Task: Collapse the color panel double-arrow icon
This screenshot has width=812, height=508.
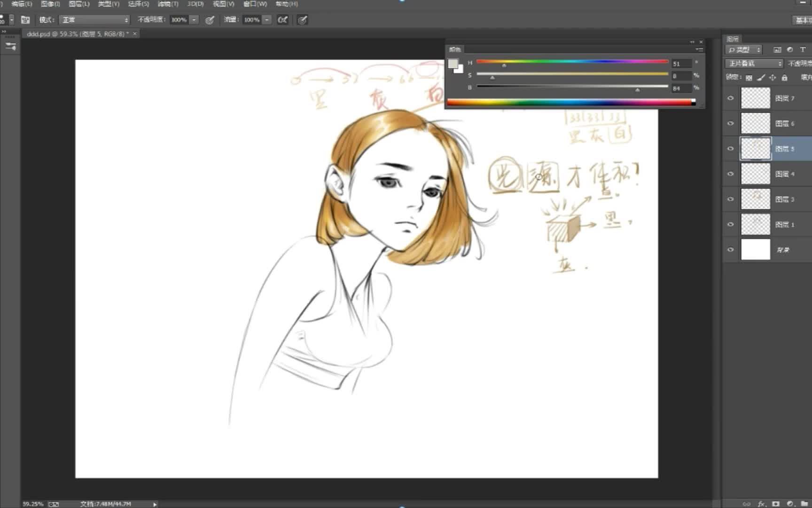Action: pyautogui.click(x=692, y=42)
